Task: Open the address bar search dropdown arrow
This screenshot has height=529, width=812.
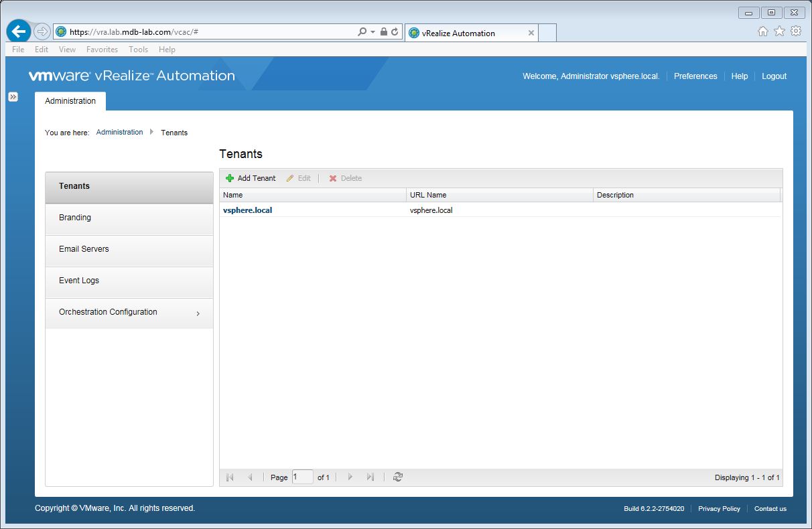Action: 373,32
